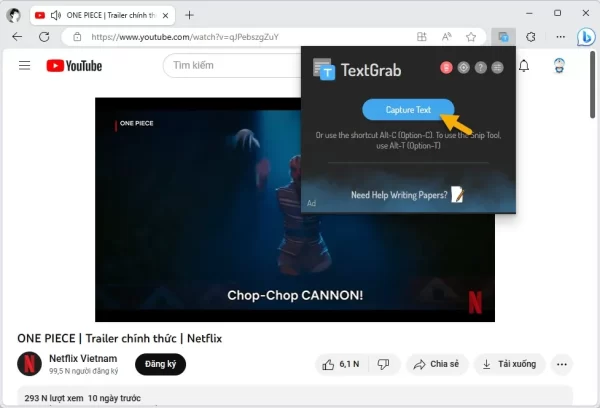Click the Read aloud icon in address bar

447,37
